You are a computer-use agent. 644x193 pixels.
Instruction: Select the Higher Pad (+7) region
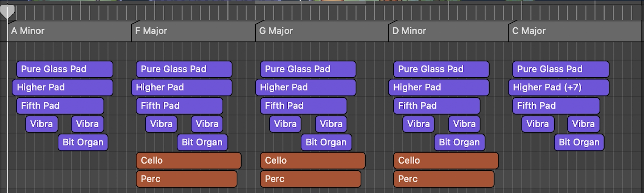[559, 87]
